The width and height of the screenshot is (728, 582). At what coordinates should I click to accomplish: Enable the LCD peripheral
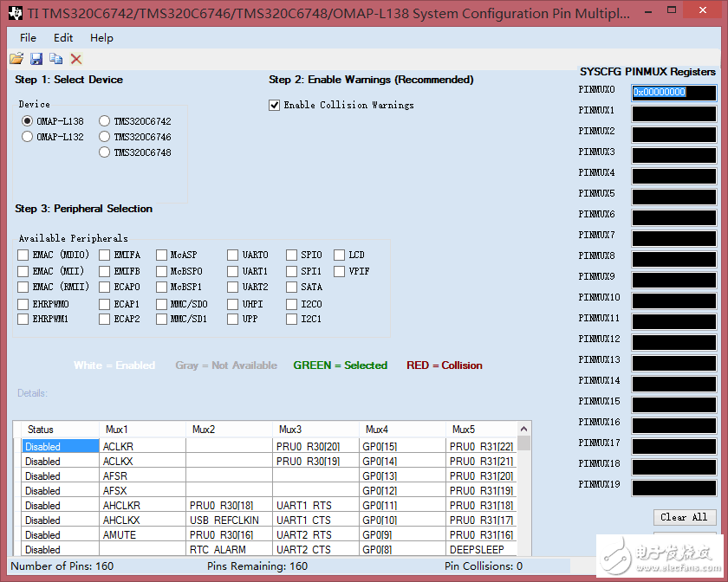340,255
